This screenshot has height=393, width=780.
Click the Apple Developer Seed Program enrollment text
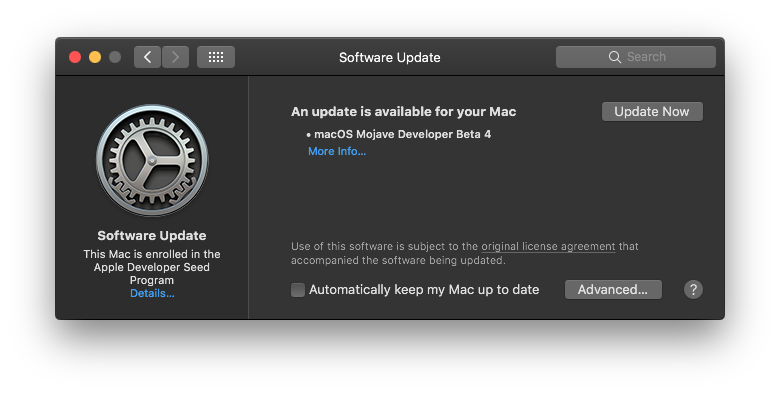(152, 267)
